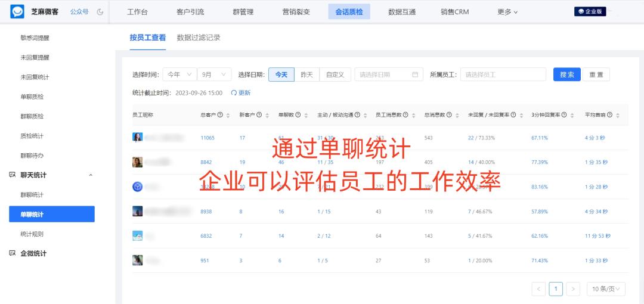Viewport: 644px width, 304px height.
Task: Click calendar icon in date picker
Action: [x=415, y=75]
